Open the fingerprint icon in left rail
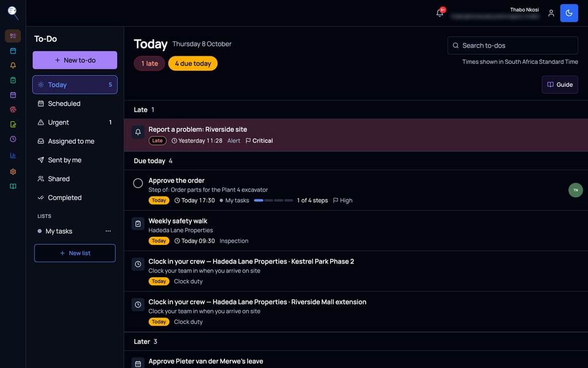 [x=13, y=110]
